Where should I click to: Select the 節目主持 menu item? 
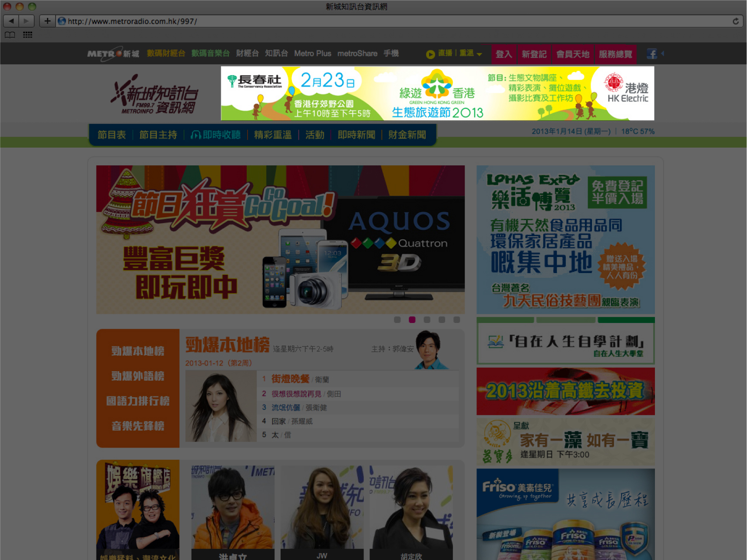158,135
